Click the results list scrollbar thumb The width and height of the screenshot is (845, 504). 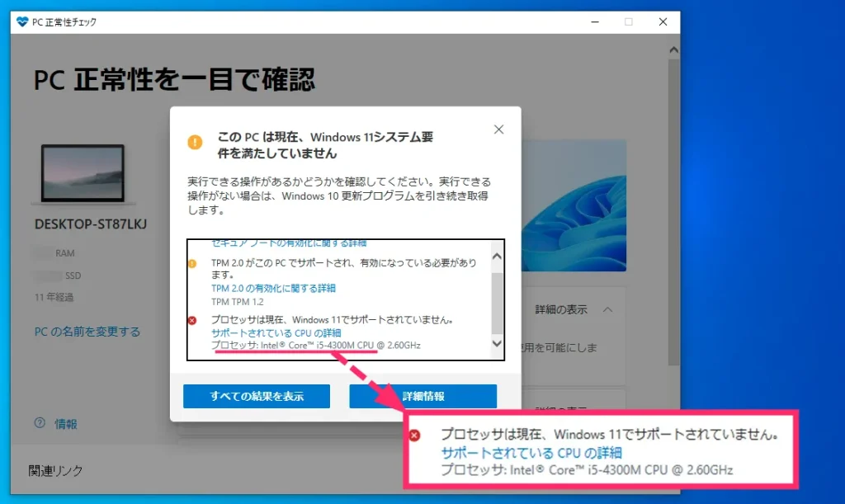pos(497,304)
